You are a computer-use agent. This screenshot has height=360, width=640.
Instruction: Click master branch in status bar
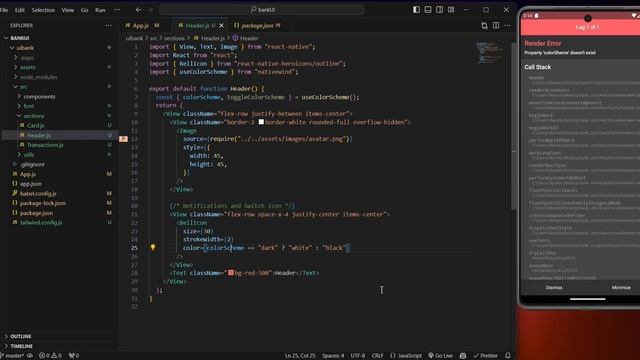(x=13, y=356)
